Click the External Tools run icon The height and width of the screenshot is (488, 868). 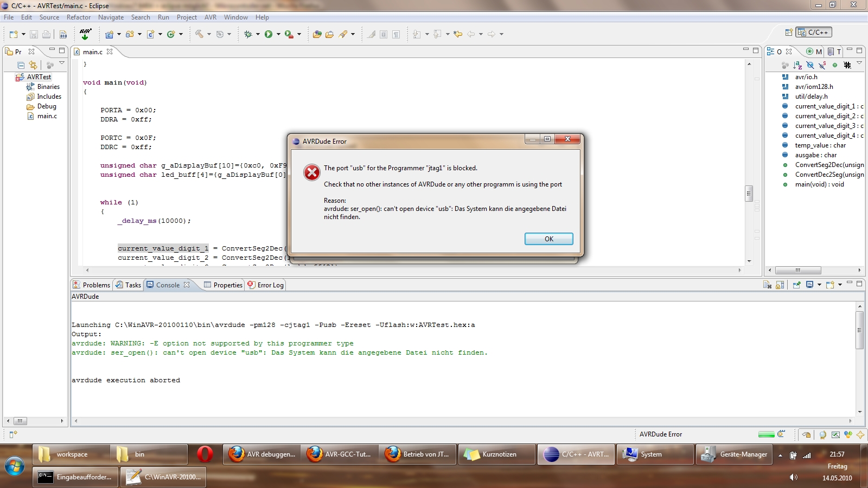pos(289,34)
